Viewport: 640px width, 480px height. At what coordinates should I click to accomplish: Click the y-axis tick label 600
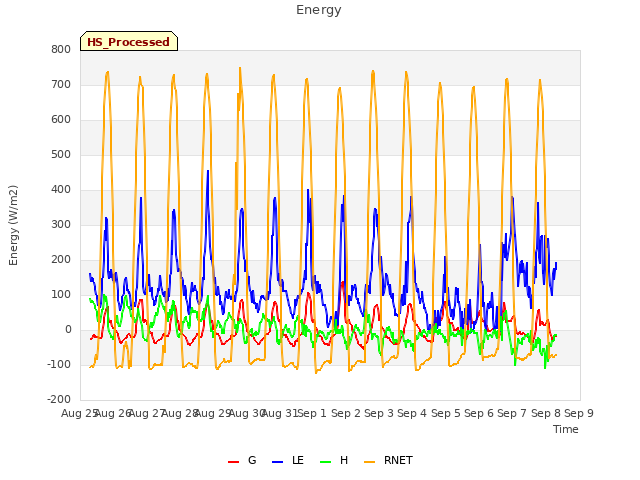[61, 120]
